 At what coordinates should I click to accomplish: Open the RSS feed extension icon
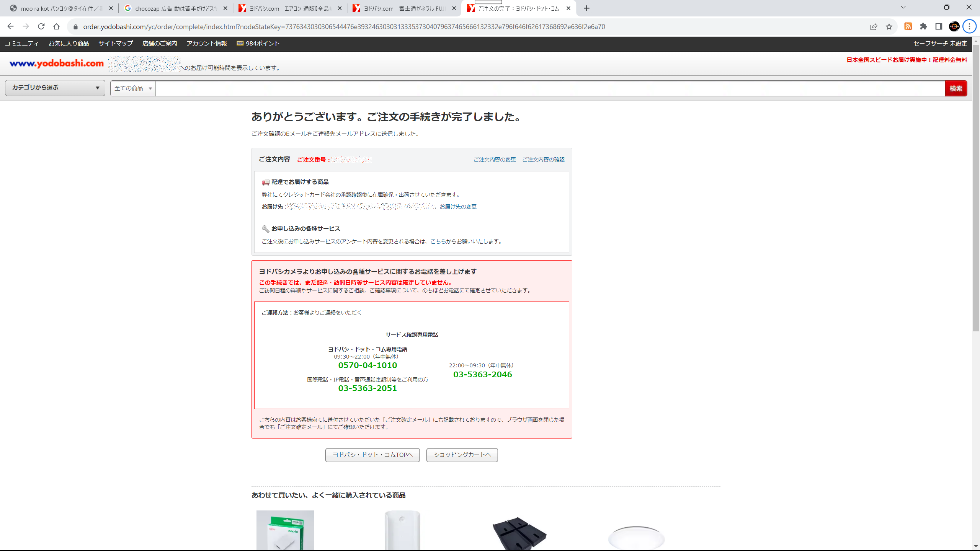(908, 26)
